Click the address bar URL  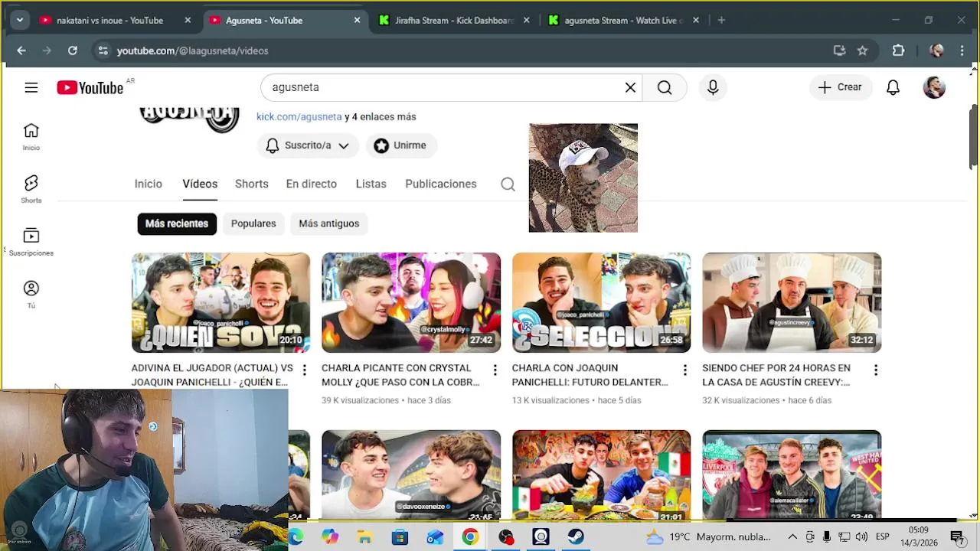(x=192, y=51)
